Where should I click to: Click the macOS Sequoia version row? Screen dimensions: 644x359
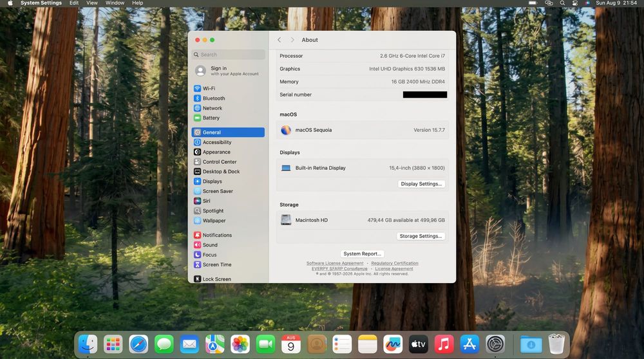[362, 130]
